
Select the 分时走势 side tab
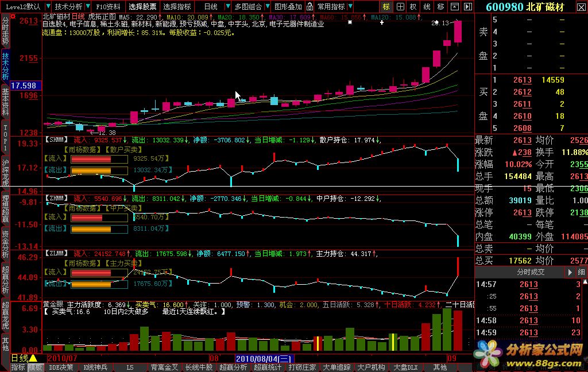[5, 31]
